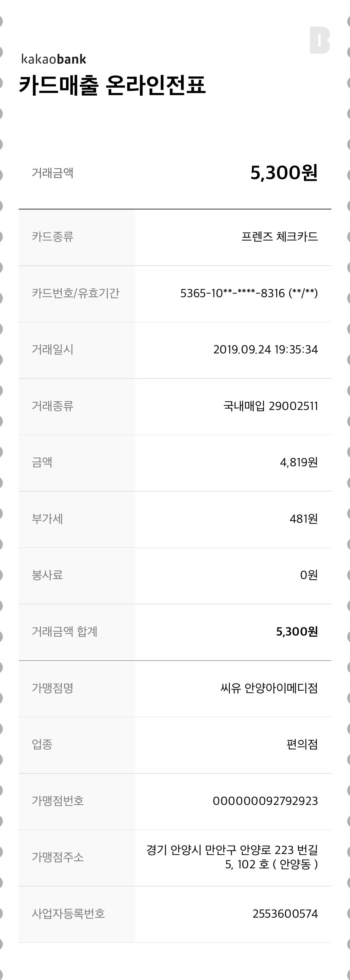
Task: Click the 카드번호/유효기간 row label
Action: 75,293
